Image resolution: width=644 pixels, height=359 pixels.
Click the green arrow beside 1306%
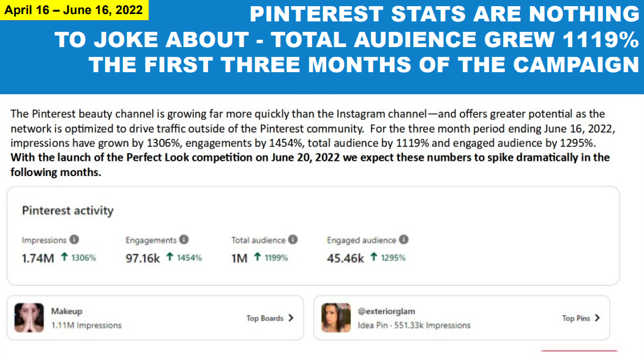(x=64, y=257)
